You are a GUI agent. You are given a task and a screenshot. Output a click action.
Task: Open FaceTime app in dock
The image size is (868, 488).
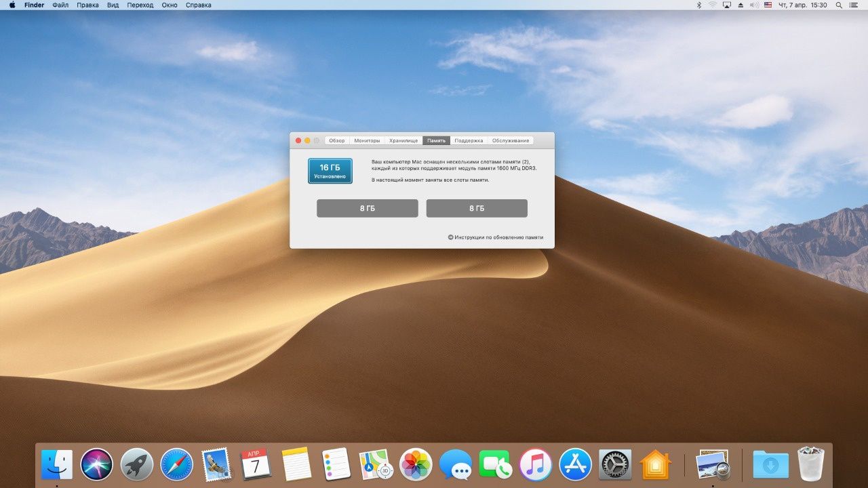coord(496,464)
